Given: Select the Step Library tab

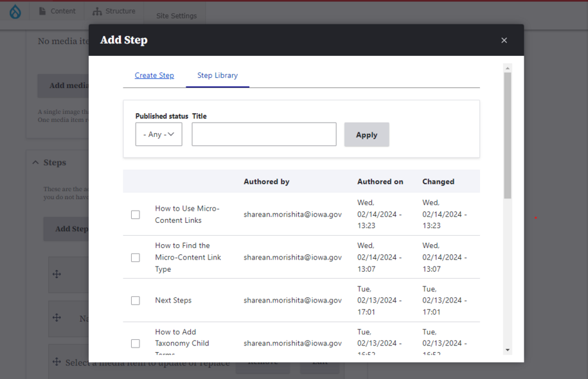Looking at the screenshot, I should coord(217,75).
